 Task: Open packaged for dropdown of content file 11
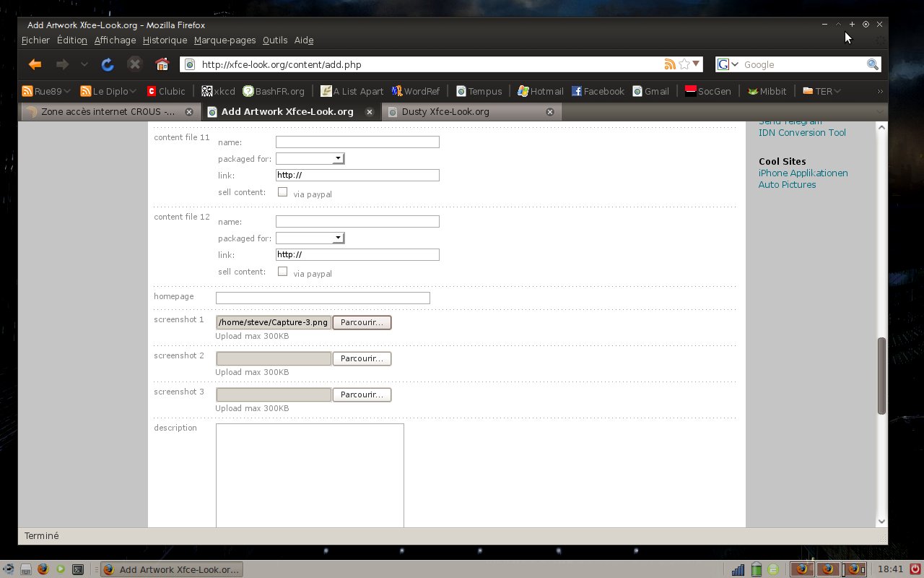[310, 158]
